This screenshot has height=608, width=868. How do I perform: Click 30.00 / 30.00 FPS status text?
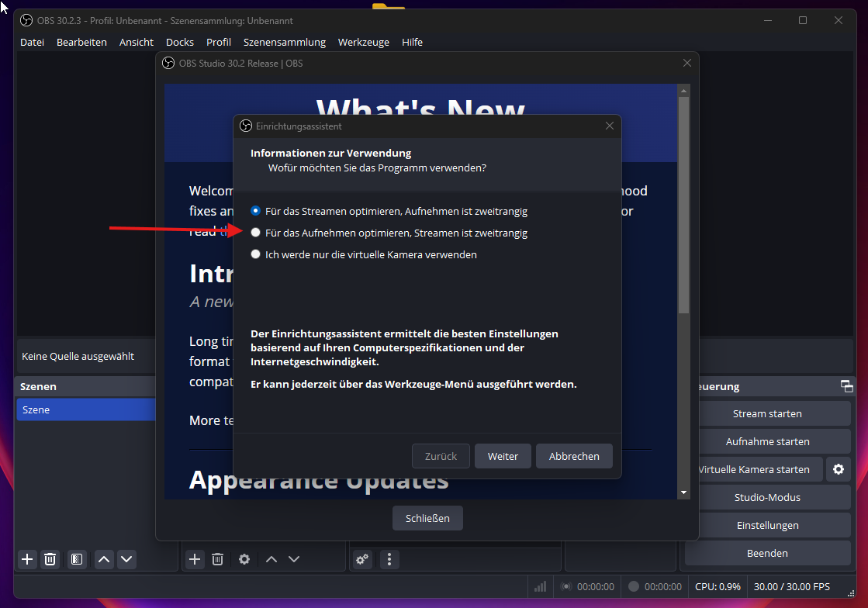tap(792, 586)
